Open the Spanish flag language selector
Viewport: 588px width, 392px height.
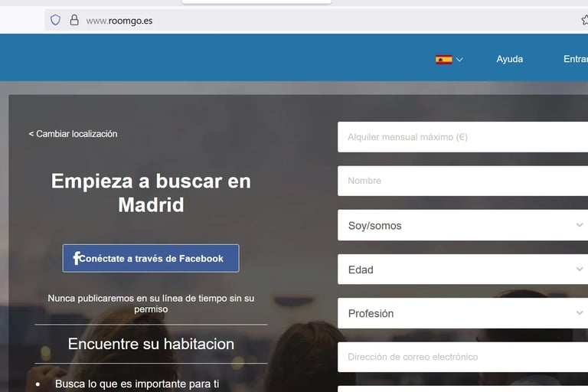(449, 59)
